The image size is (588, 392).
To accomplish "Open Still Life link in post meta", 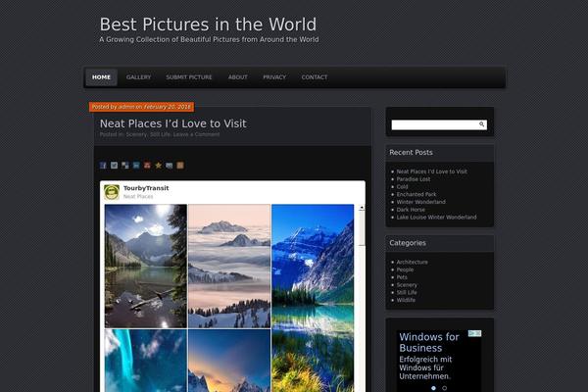I will pyautogui.click(x=160, y=134).
